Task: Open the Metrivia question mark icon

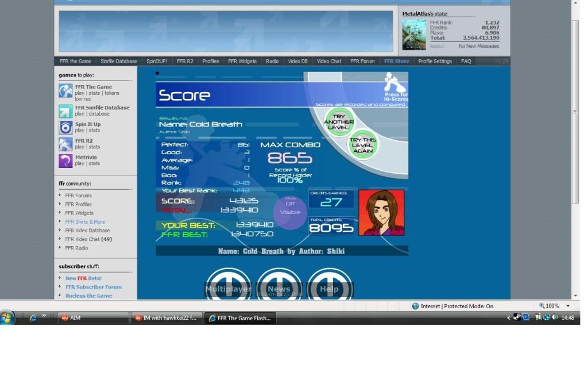Action: click(65, 161)
